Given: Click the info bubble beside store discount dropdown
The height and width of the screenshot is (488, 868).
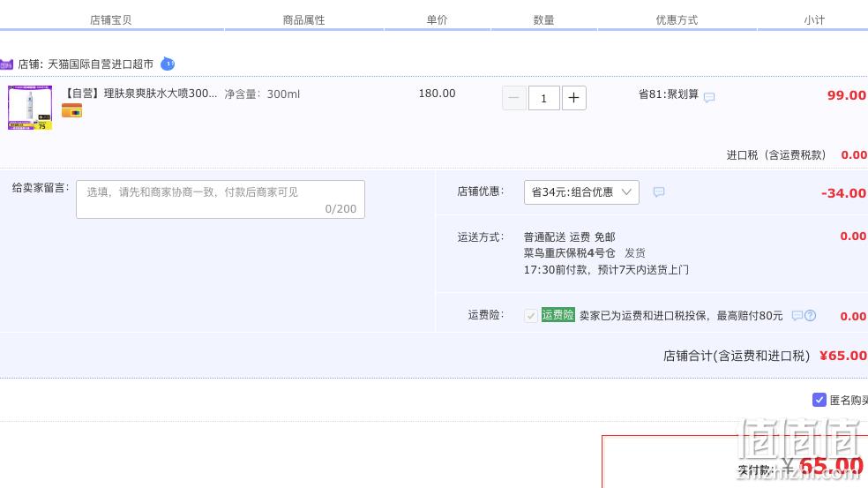Looking at the screenshot, I should click(659, 192).
